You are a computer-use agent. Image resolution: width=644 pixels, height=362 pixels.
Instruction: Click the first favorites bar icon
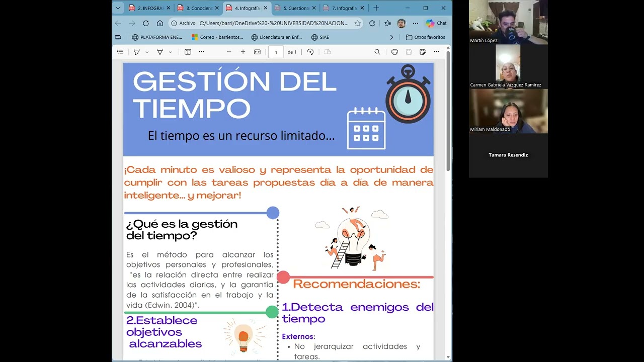coord(118,37)
